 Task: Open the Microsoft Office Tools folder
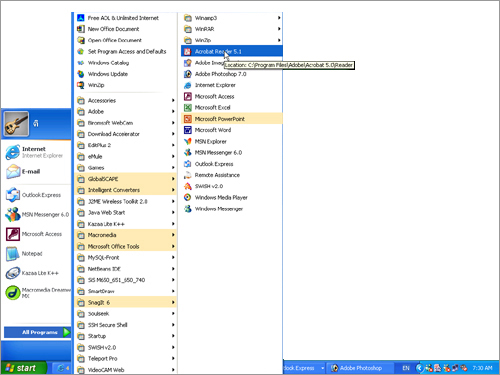(x=125, y=246)
